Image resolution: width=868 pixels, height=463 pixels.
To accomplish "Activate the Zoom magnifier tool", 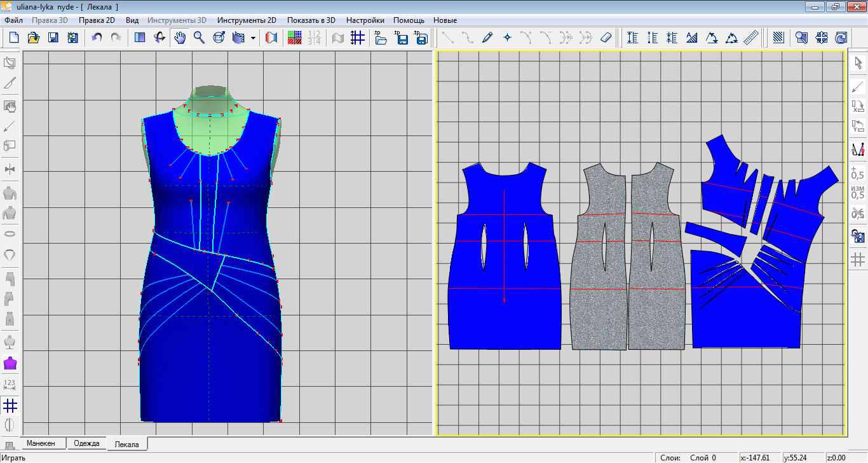I will [200, 38].
